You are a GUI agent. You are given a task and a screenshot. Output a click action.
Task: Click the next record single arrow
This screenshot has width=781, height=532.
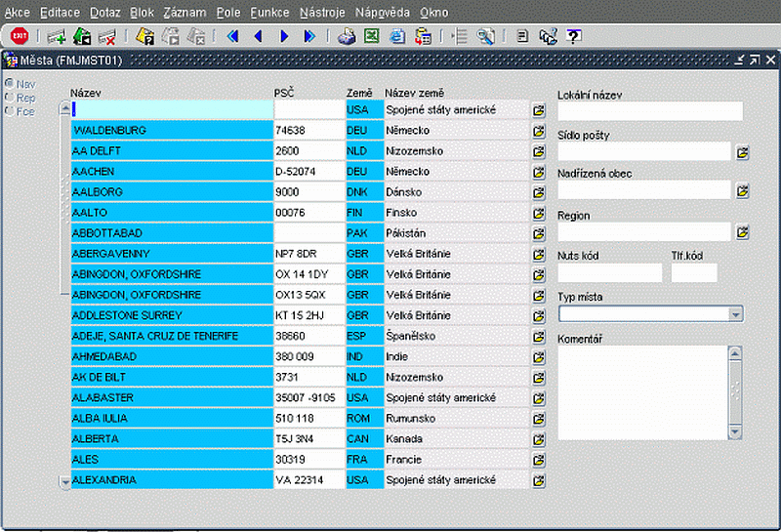(284, 36)
